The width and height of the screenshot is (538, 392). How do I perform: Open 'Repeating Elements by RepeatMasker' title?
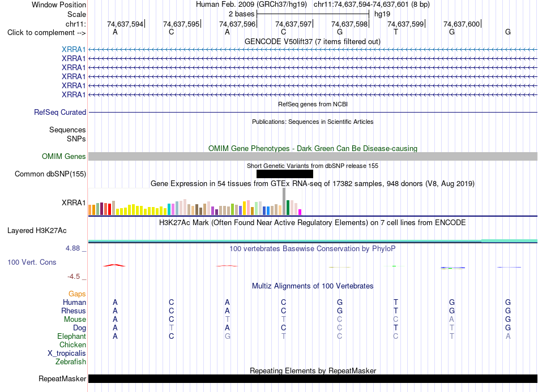coord(313,371)
